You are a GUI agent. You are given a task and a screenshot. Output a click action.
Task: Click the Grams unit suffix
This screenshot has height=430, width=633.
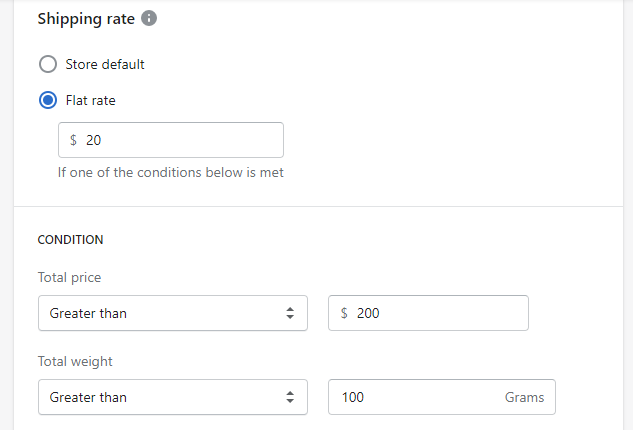(x=524, y=397)
